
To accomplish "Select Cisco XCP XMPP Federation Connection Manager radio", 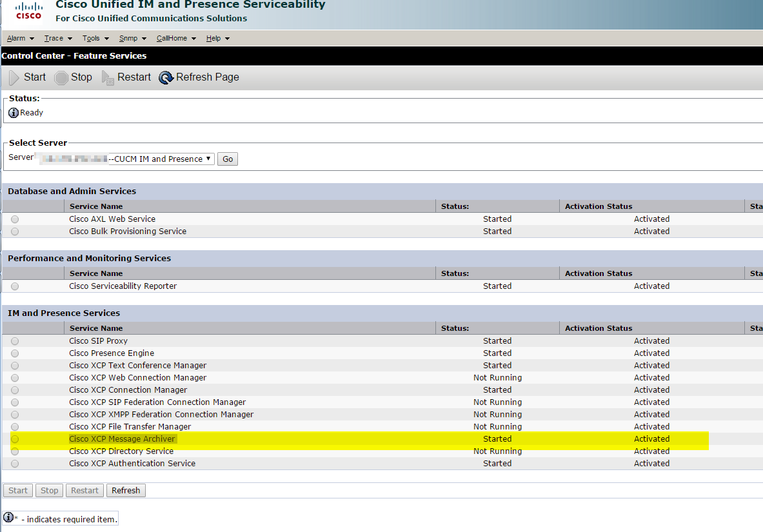I will [x=15, y=415].
